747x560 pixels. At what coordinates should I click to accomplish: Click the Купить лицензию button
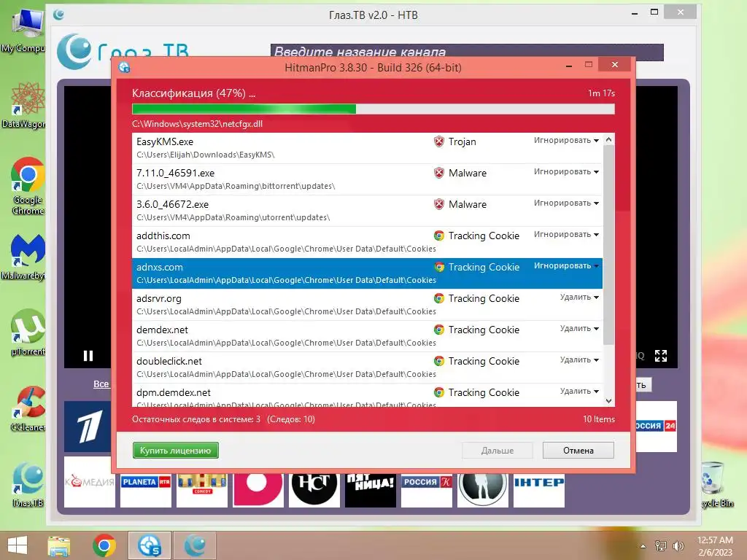(x=175, y=451)
